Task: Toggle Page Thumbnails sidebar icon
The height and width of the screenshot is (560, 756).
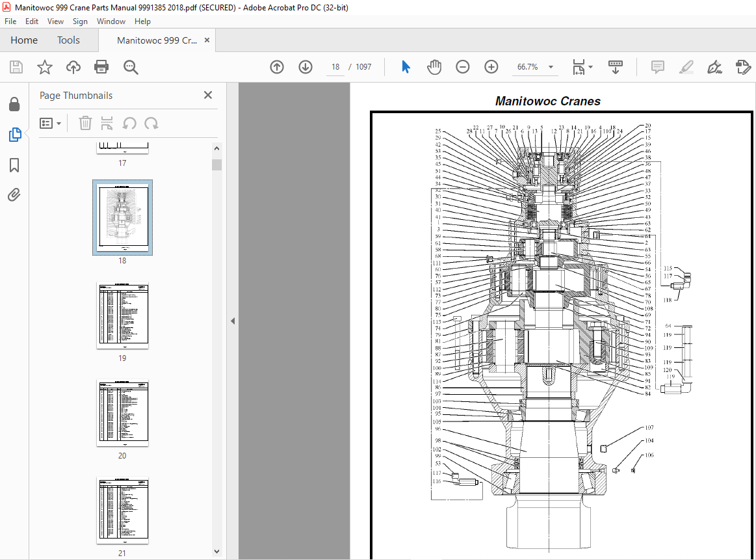Action: pos(14,135)
